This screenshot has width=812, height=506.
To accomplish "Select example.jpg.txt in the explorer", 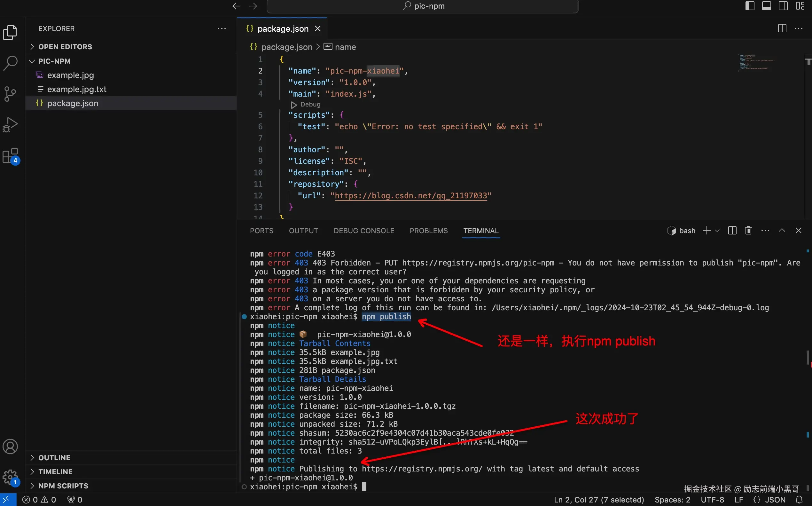I will (77, 89).
